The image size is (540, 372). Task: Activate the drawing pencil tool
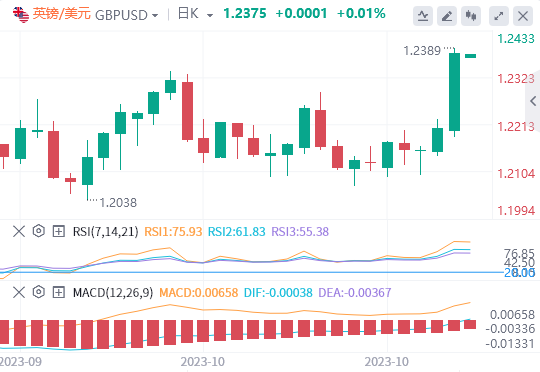pyautogui.click(x=447, y=16)
